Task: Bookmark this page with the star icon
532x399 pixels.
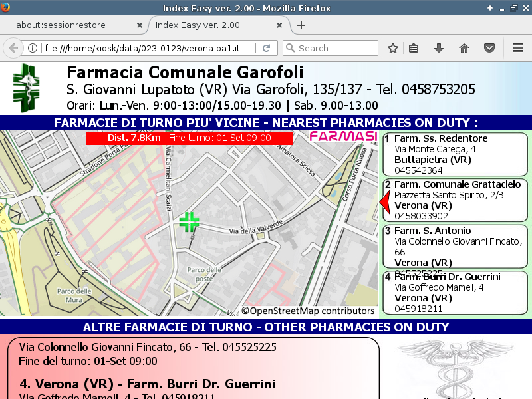Action: coord(393,48)
